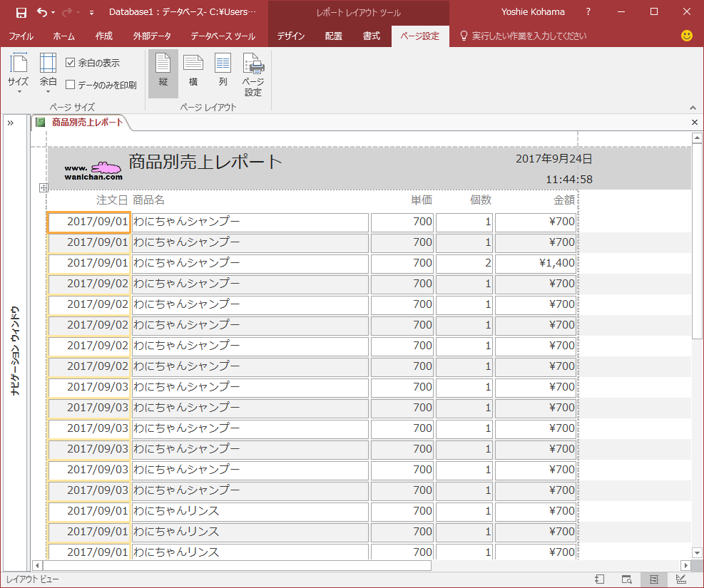Viewport: 704px width, 588px height.
Task: Switch to Print Preview in the status bar
Action: pyautogui.click(x=626, y=579)
